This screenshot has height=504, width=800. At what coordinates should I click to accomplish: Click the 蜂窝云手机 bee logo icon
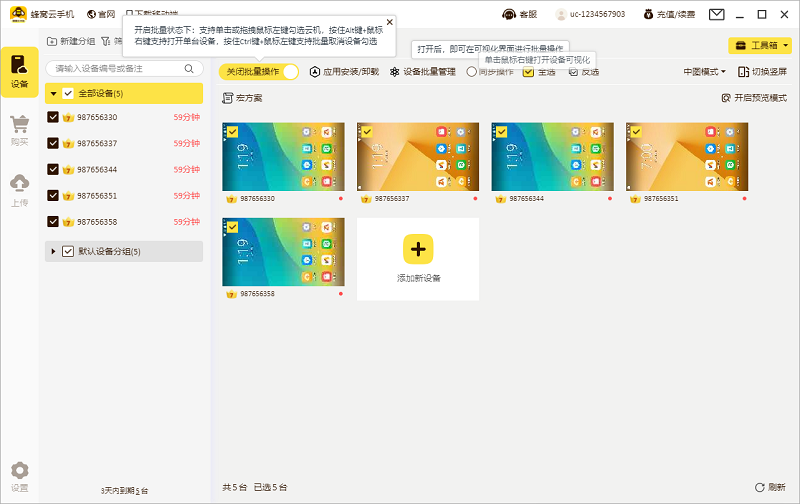[x=18, y=14]
